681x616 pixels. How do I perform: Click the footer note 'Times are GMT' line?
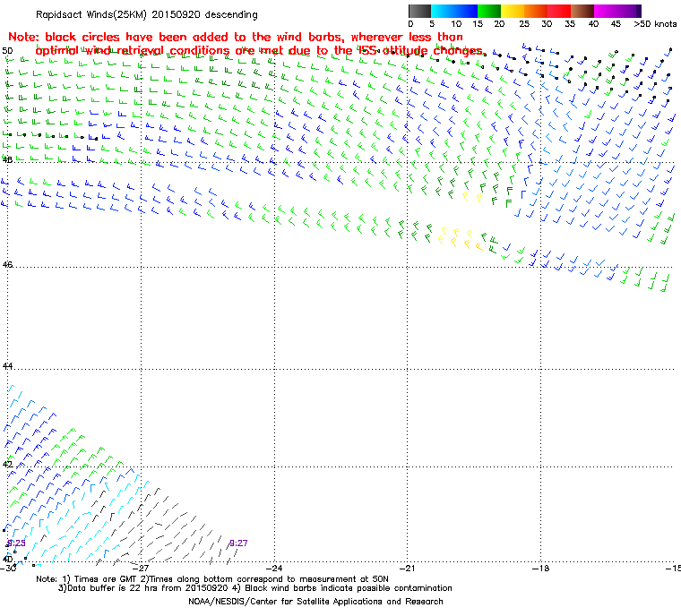[212, 578]
